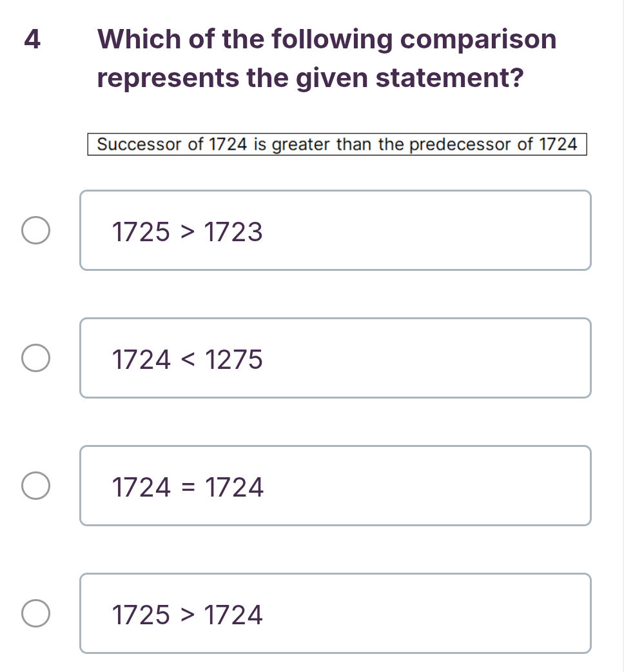Select the radio button for 1724 < 1275
Image resolution: width=624 pixels, height=672 pixels.
pyautogui.click(x=35, y=357)
